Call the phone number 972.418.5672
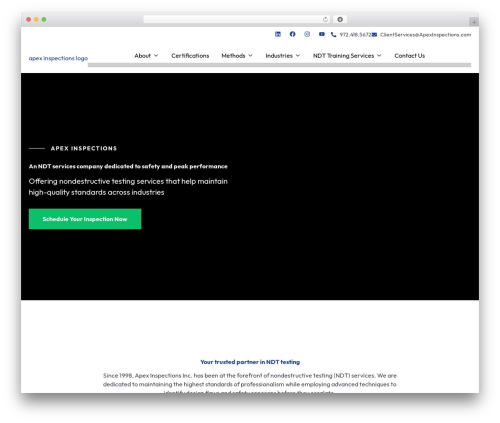This screenshot has width=500, height=423. pyautogui.click(x=355, y=35)
